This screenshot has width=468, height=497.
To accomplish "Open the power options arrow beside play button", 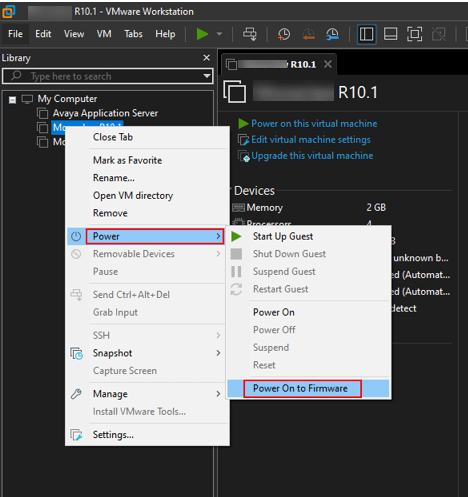I will tap(219, 34).
